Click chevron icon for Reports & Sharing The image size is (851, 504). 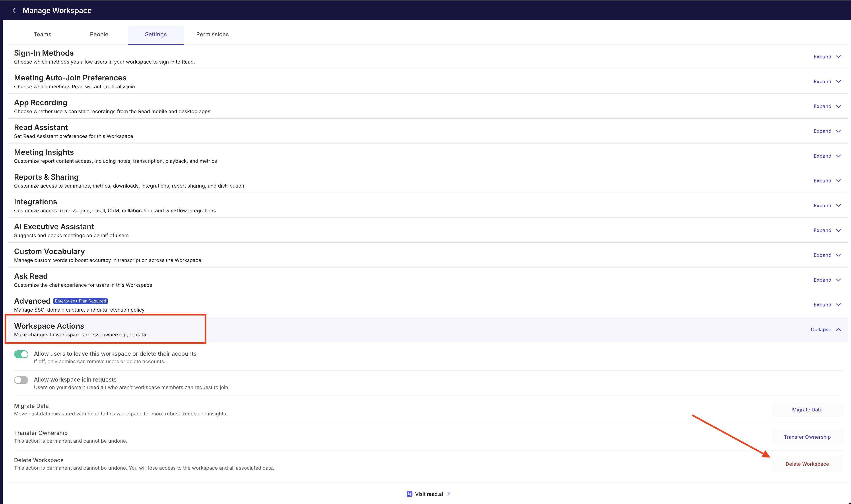[838, 181]
